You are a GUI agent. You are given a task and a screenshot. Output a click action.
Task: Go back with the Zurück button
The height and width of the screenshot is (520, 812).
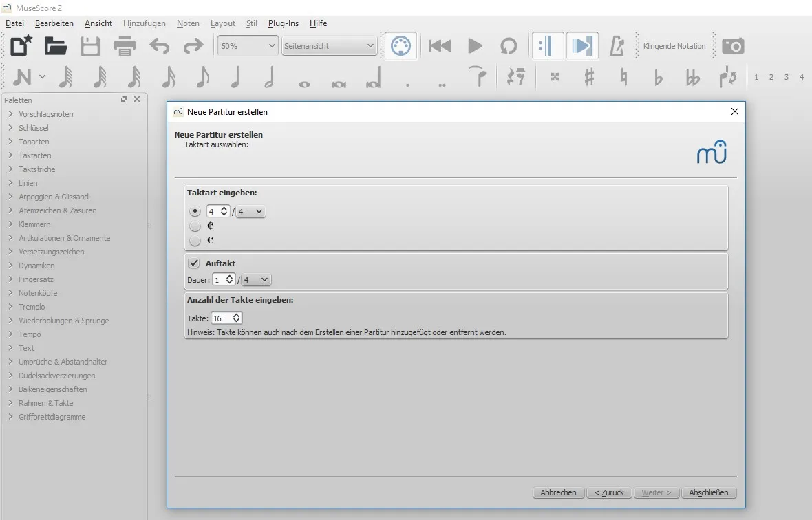point(609,492)
